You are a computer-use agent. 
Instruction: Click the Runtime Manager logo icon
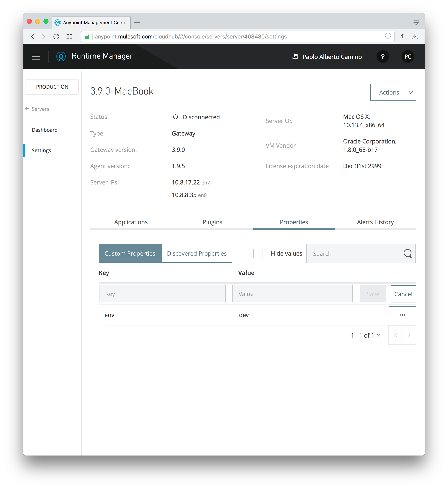pyautogui.click(x=61, y=56)
